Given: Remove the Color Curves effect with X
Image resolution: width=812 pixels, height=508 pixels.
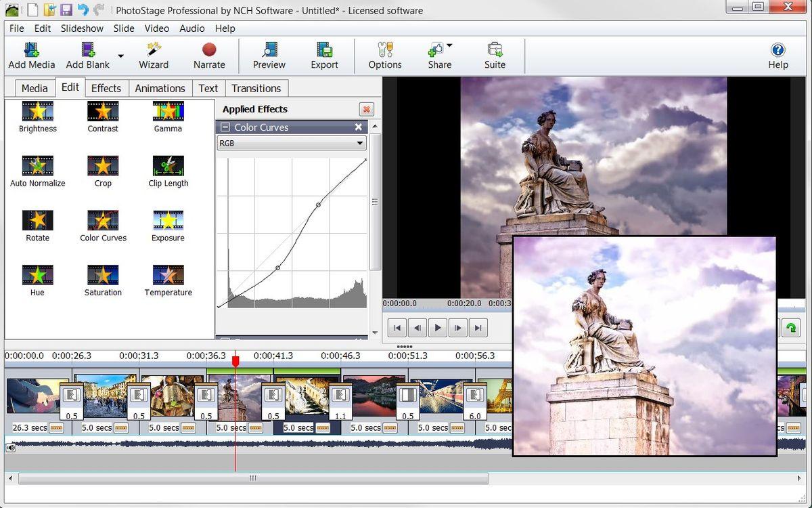Looking at the screenshot, I should [x=359, y=127].
